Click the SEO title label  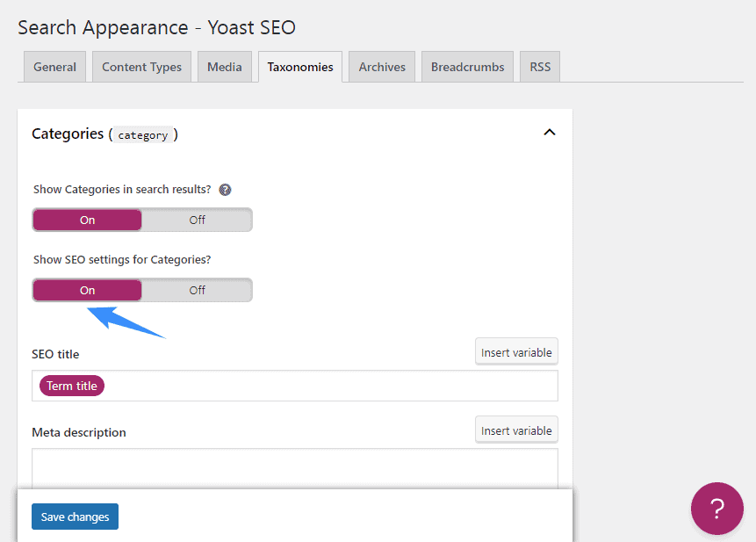(55, 354)
